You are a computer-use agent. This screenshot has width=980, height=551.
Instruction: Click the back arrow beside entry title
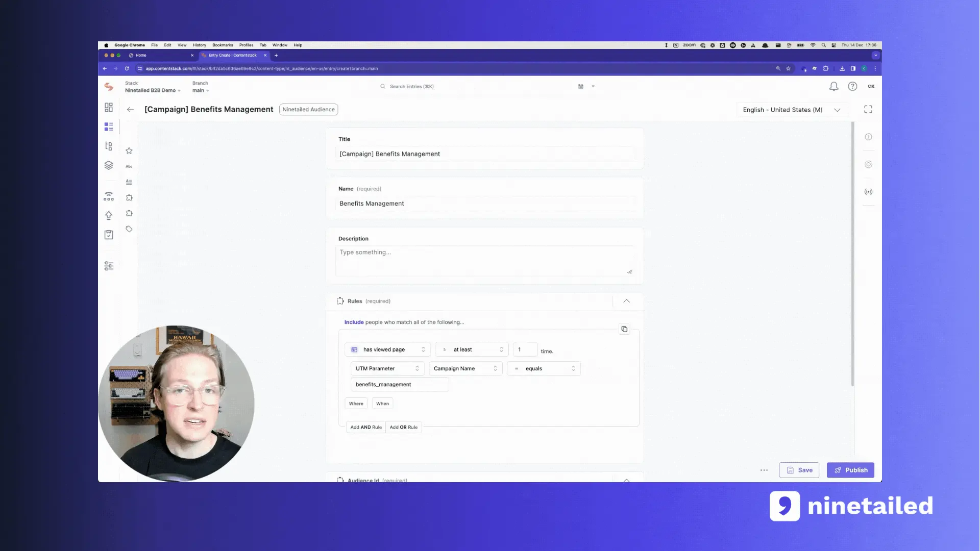131,109
